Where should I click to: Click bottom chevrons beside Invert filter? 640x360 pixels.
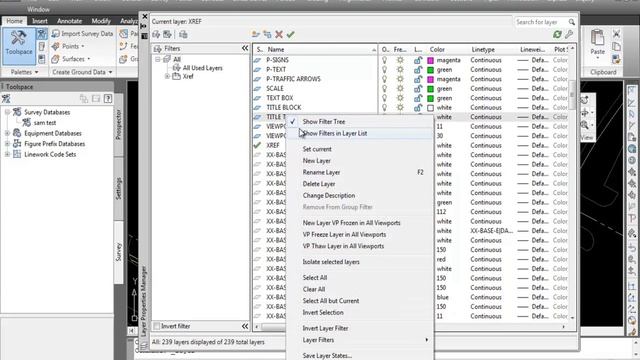[244, 326]
